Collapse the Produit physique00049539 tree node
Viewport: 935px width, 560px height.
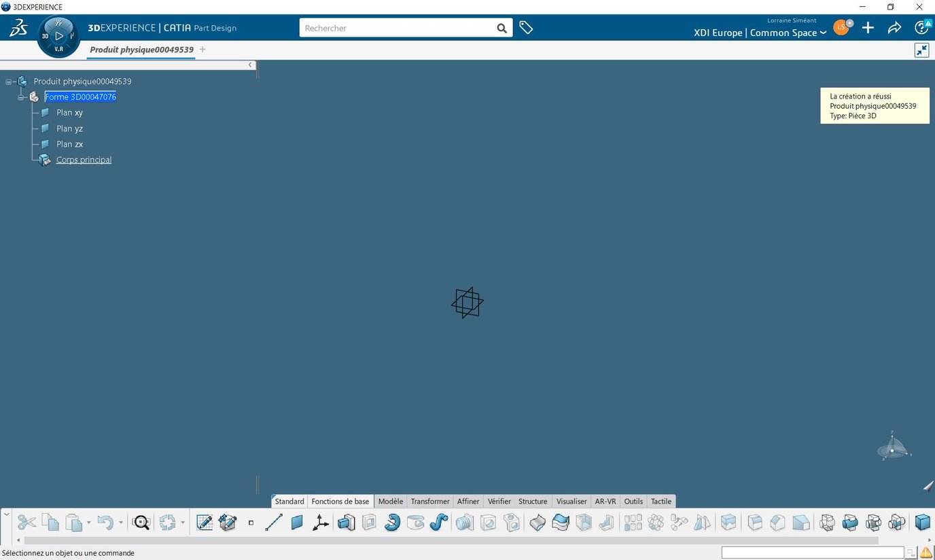point(8,81)
